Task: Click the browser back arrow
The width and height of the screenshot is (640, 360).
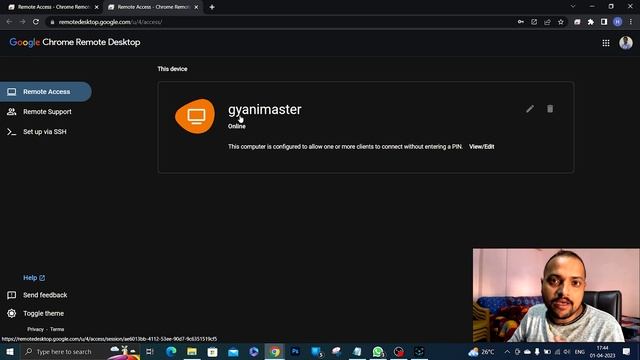Action: (9, 22)
